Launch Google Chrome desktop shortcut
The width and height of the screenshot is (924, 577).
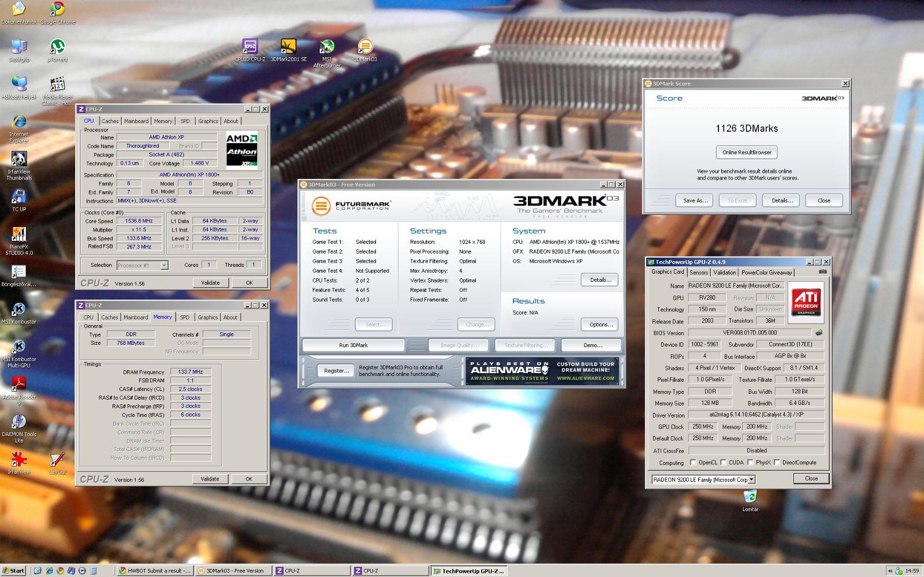point(57,13)
